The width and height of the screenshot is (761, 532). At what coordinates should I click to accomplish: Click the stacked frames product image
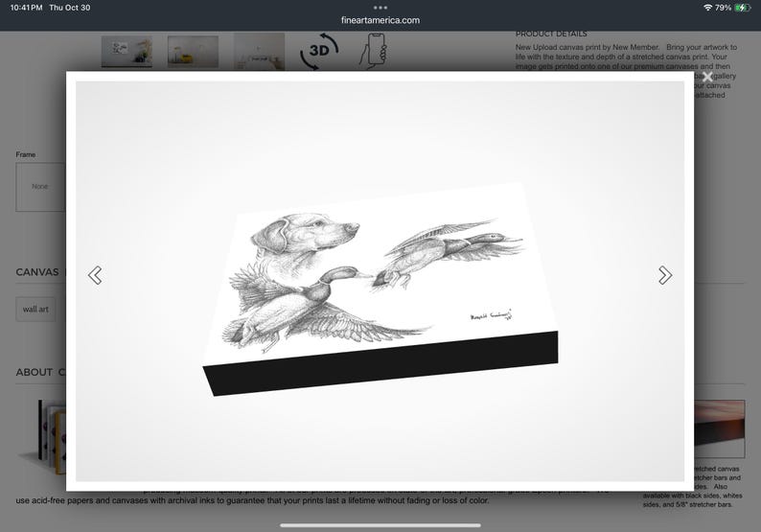43,436
